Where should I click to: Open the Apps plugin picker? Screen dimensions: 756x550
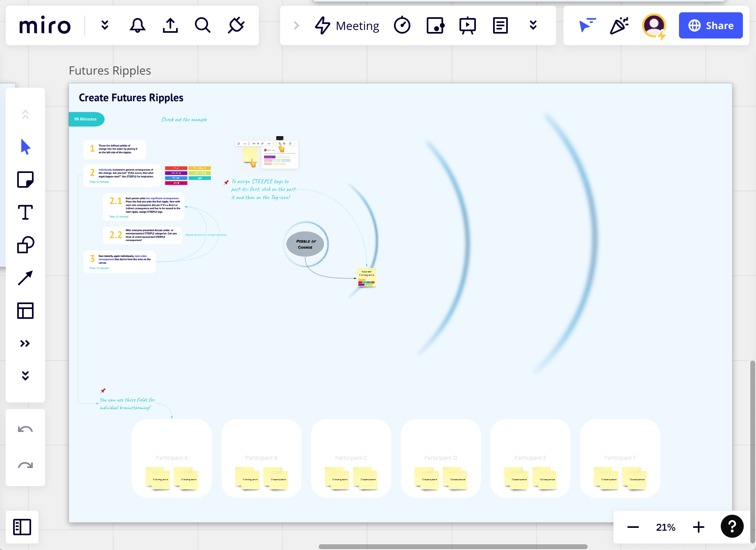(x=236, y=25)
